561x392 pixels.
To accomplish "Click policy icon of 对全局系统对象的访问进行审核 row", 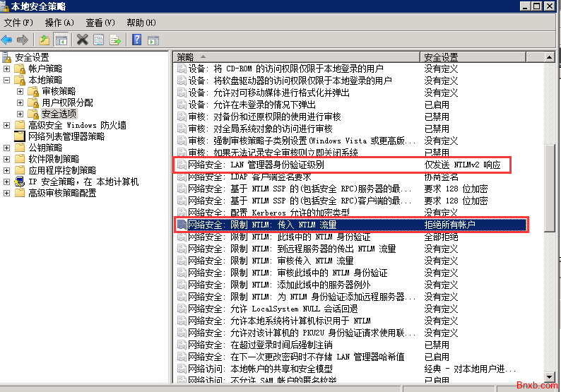I will (182, 129).
